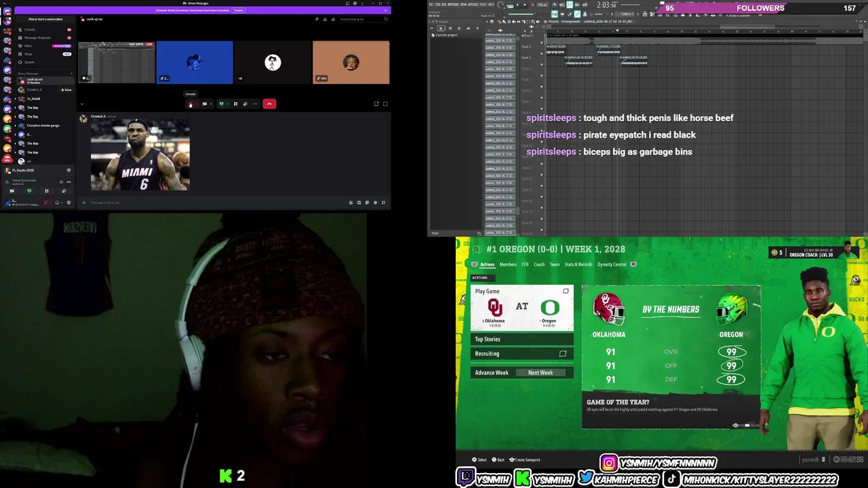Open the gift icon in message bar
868x488 pixels.
tap(351, 203)
